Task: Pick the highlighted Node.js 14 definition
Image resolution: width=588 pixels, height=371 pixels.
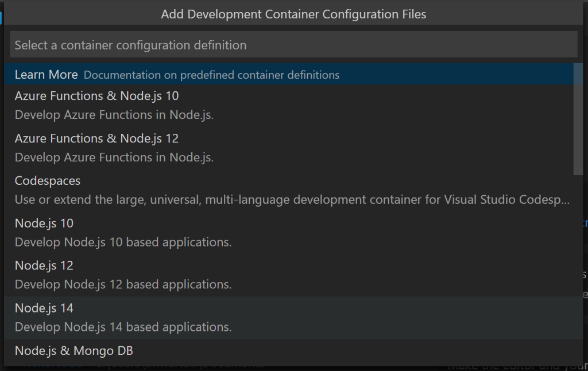Action: [x=44, y=308]
